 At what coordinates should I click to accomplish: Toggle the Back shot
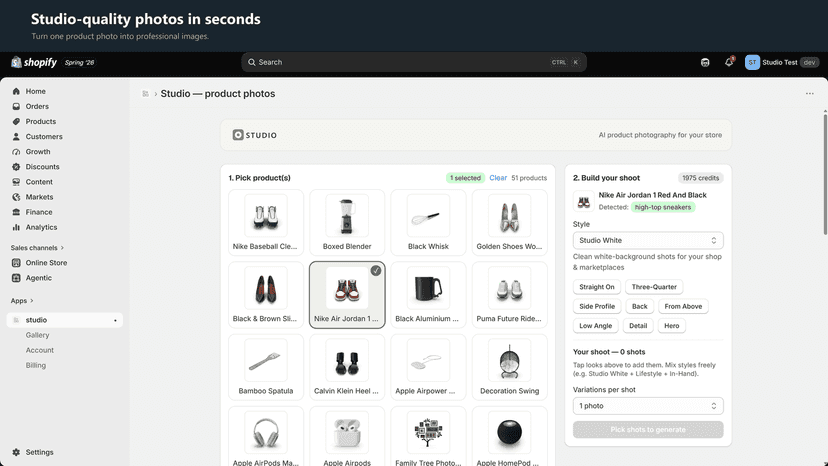tap(639, 306)
